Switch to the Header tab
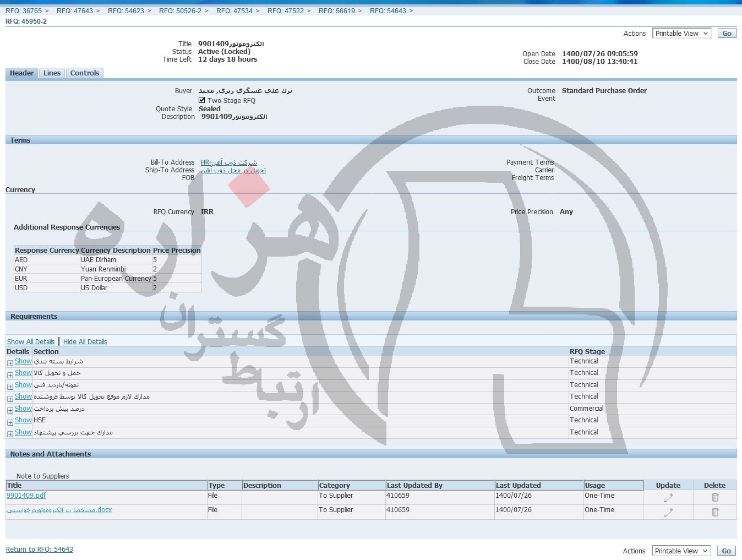This screenshot has height=560, width=742. pos(21,73)
